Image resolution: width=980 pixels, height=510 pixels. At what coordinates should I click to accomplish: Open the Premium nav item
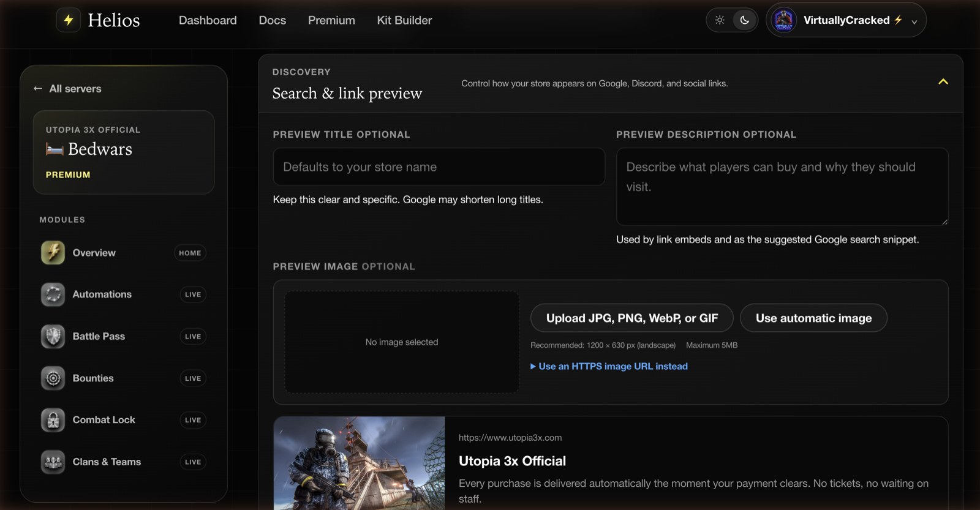pyautogui.click(x=331, y=20)
